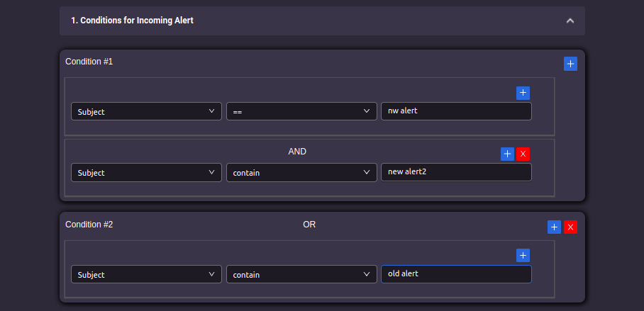Screen dimensions: 644x311
Task: Add a group from the Condition #2 header plus
Action: [554, 227]
